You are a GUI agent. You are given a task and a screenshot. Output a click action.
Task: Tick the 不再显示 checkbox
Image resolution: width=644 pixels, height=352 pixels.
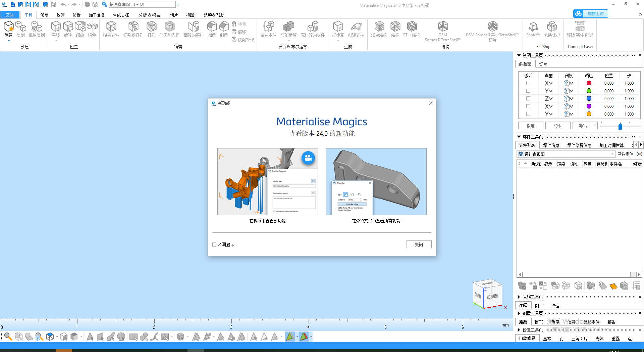coord(214,245)
